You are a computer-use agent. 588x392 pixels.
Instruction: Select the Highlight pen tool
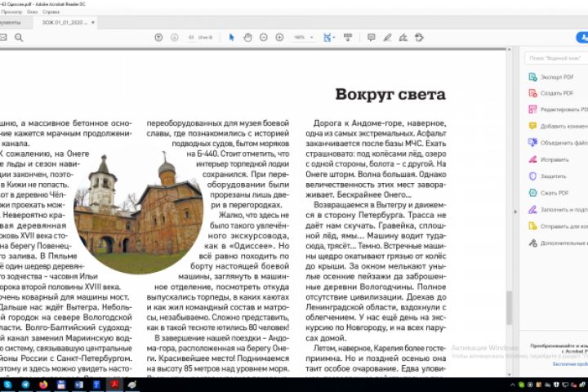pos(387,38)
